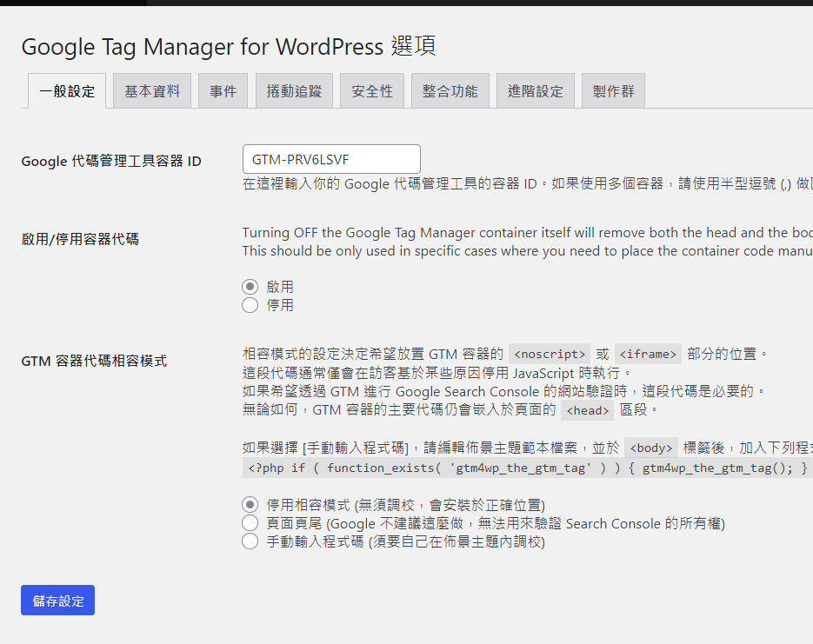Click the page heading Google Tag Manager for WordPress 選項

pyautogui.click(x=229, y=47)
